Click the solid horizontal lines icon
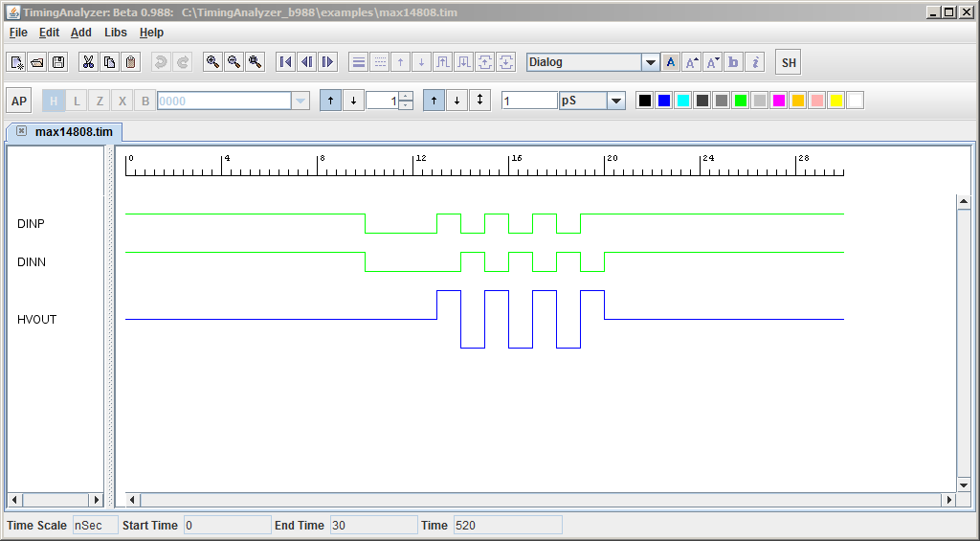 [358, 62]
